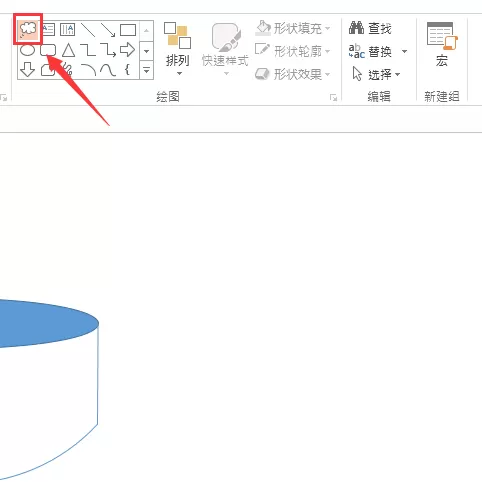Open the 快速样式 quick styles gallery
This screenshot has height=482, width=482.
click(x=225, y=49)
